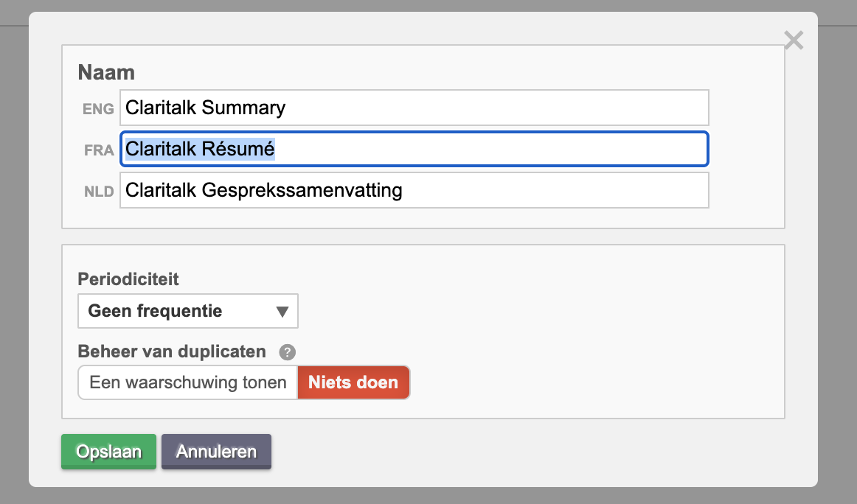Click the highlighted 'Claritalk Résumé' text

coord(200,149)
